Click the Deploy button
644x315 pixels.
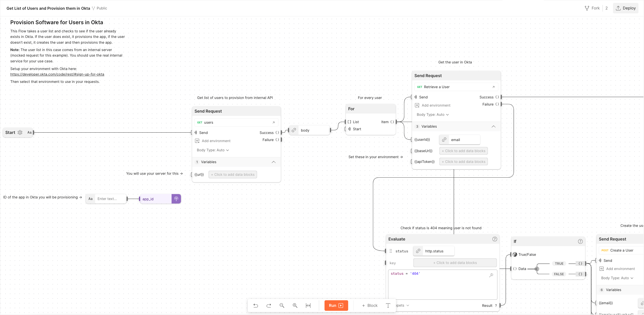point(626,8)
